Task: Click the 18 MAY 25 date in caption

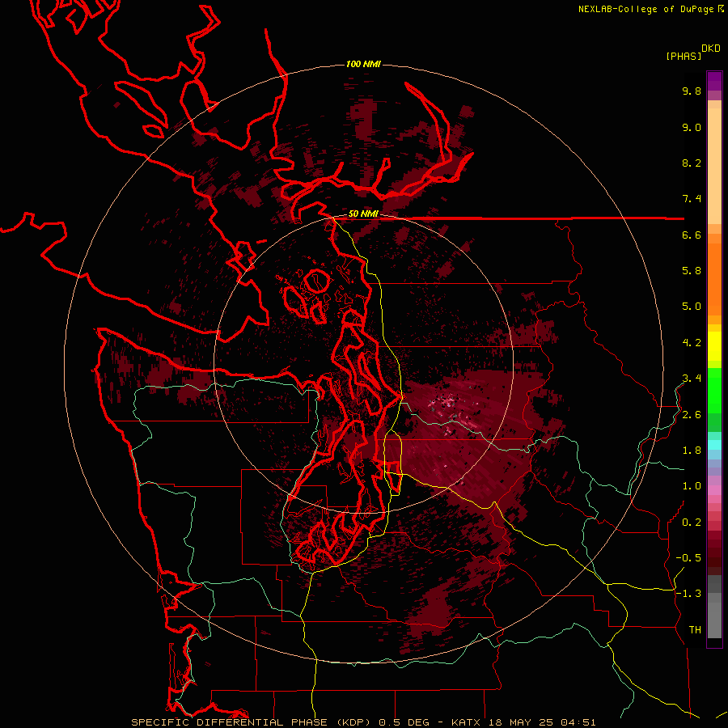Action: 522,722
